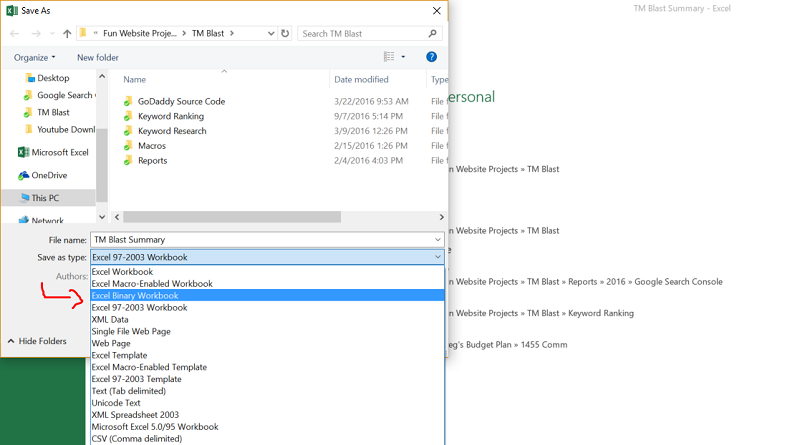Open File name dropdown arrow
The width and height of the screenshot is (800, 445).
[438, 240]
